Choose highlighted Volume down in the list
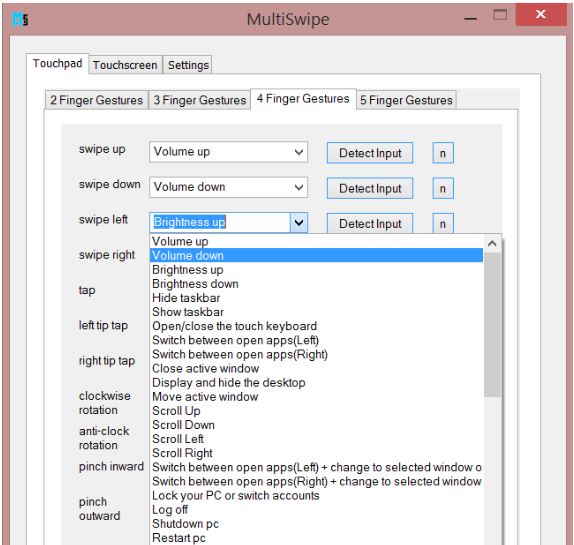Viewport: 574px width, 545px height. pos(317,255)
